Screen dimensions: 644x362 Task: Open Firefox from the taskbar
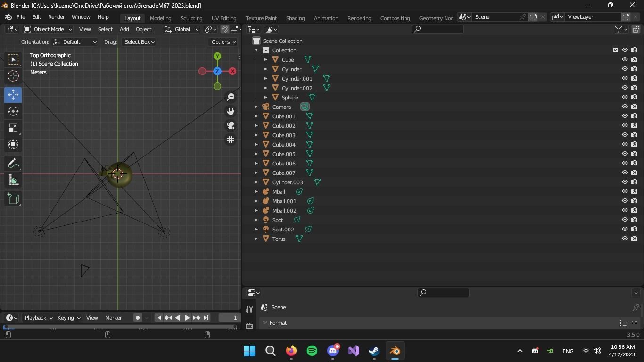point(291,351)
